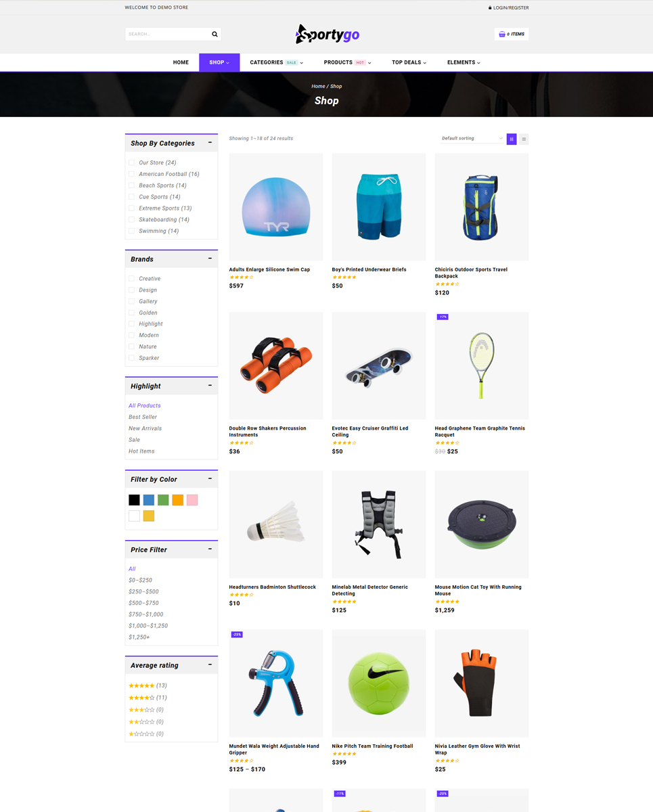The image size is (653, 812).
Task: Click the Best Seller highlight link
Action: pos(143,417)
